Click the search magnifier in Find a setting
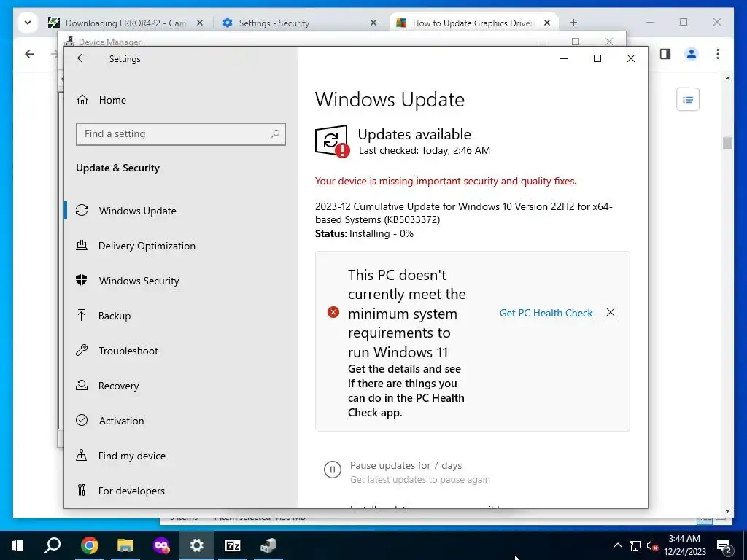 (275, 134)
